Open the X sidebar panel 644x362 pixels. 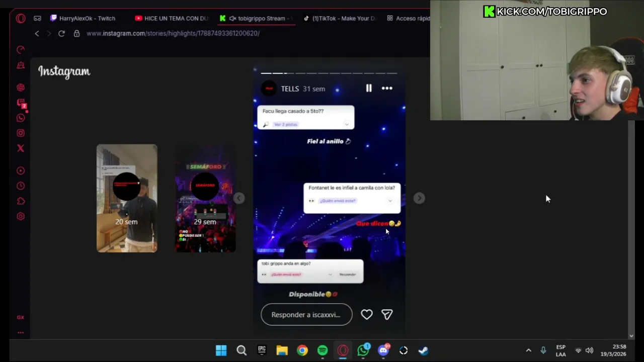pos(21,148)
